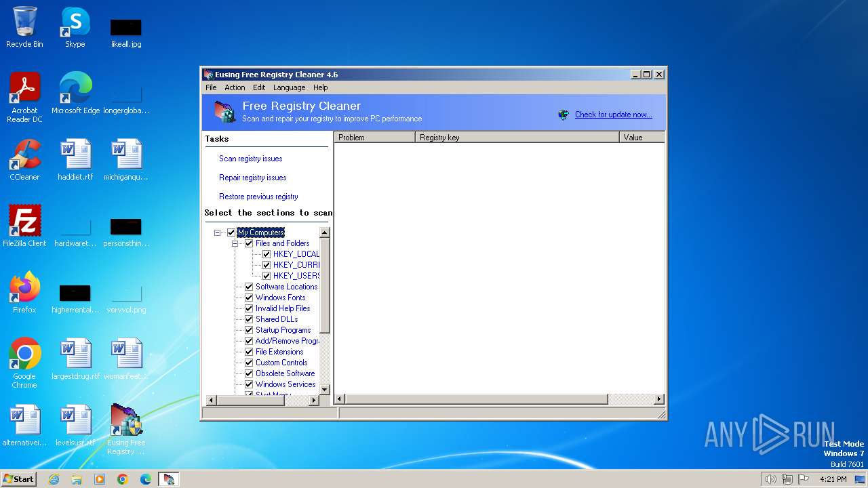Open the File Explorer taskbar icon
Image resolution: width=868 pixels, height=488 pixels.
pos(77,479)
